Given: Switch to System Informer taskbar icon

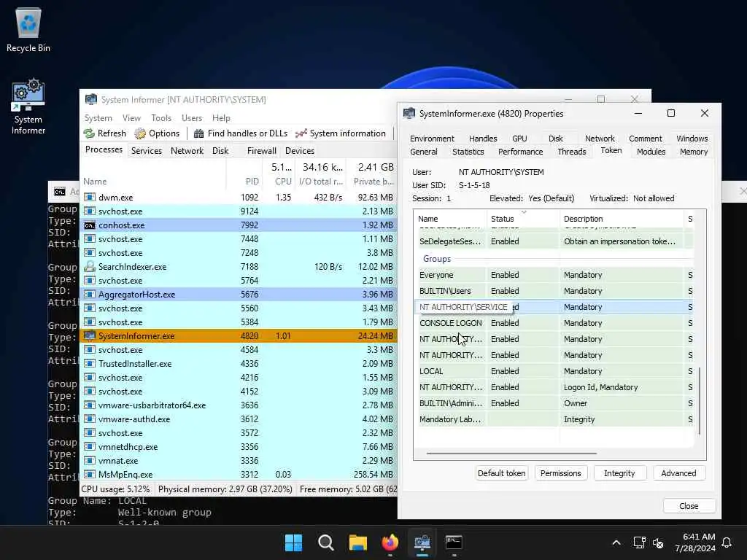Looking at the screenshot, I should (x=422, y=542).
